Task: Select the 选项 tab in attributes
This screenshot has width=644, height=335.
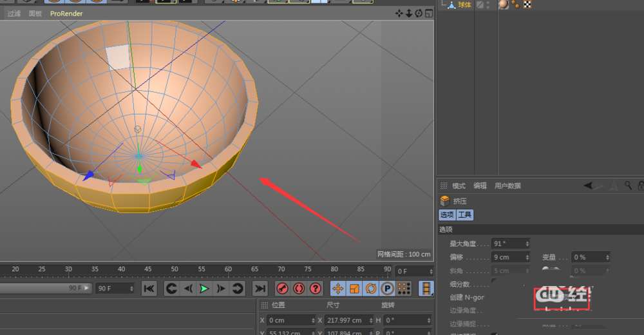Action: click(x=447, y=215)
